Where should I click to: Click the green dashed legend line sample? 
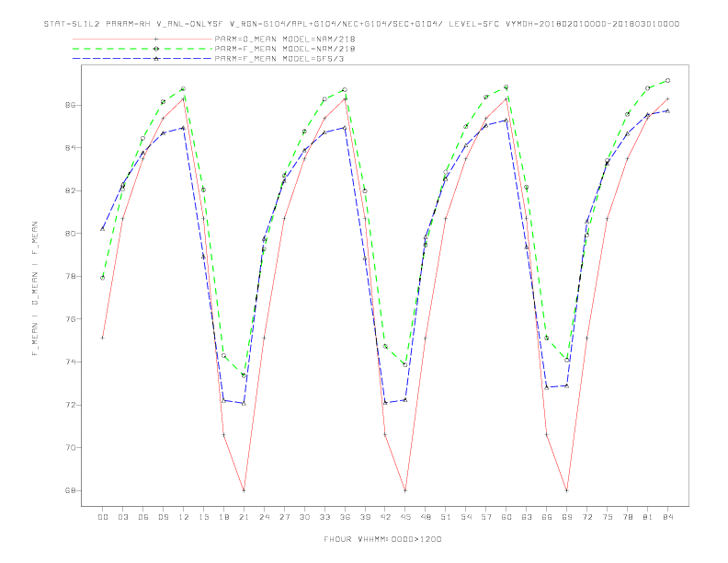tap(142, 49)
